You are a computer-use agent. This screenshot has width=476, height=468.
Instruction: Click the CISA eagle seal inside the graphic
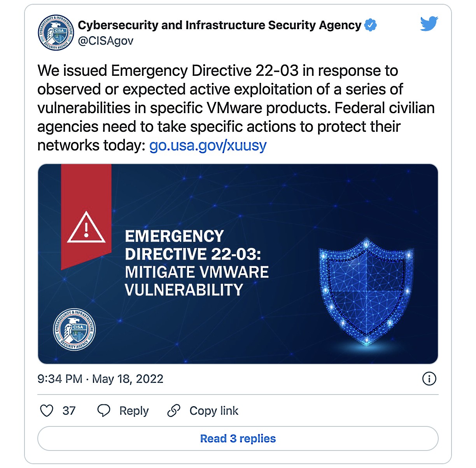(75, 328)
